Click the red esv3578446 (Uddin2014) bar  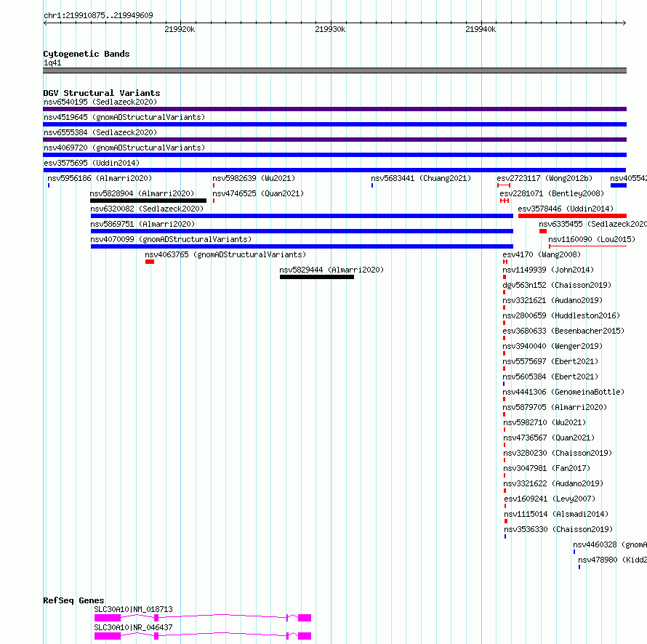tap(572, 216)
